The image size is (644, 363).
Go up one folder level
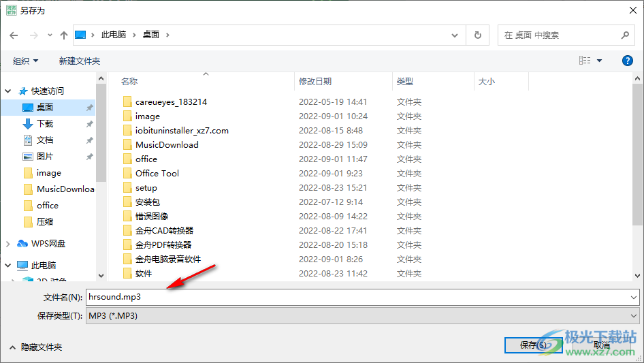[x=64, y=35]
